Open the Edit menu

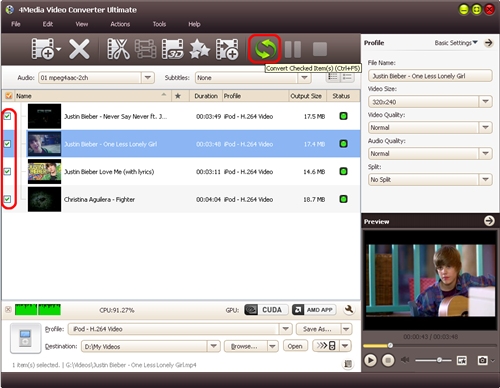click(48, 24)
